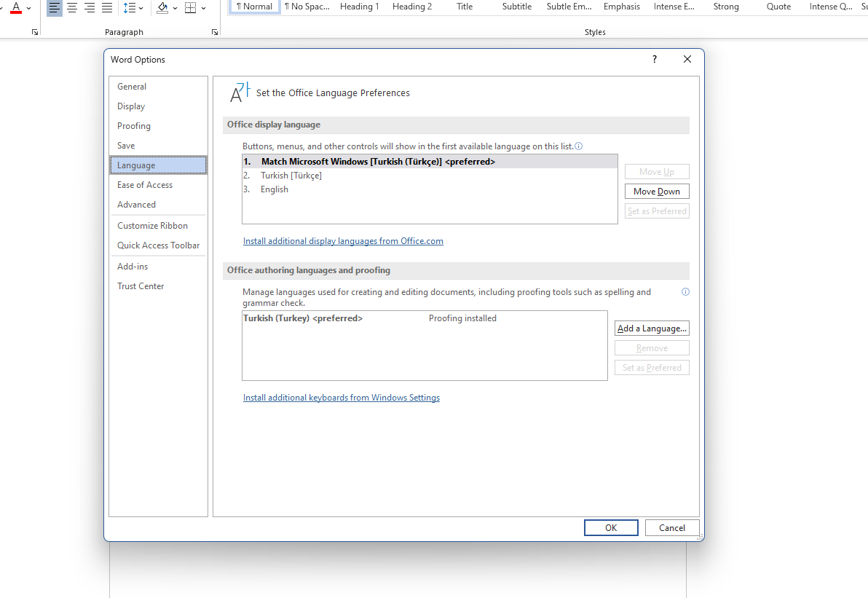The width and height of the screenshot is (868, 598).
Task: Click Add a Language button
Action: click(x=652, y=328)
